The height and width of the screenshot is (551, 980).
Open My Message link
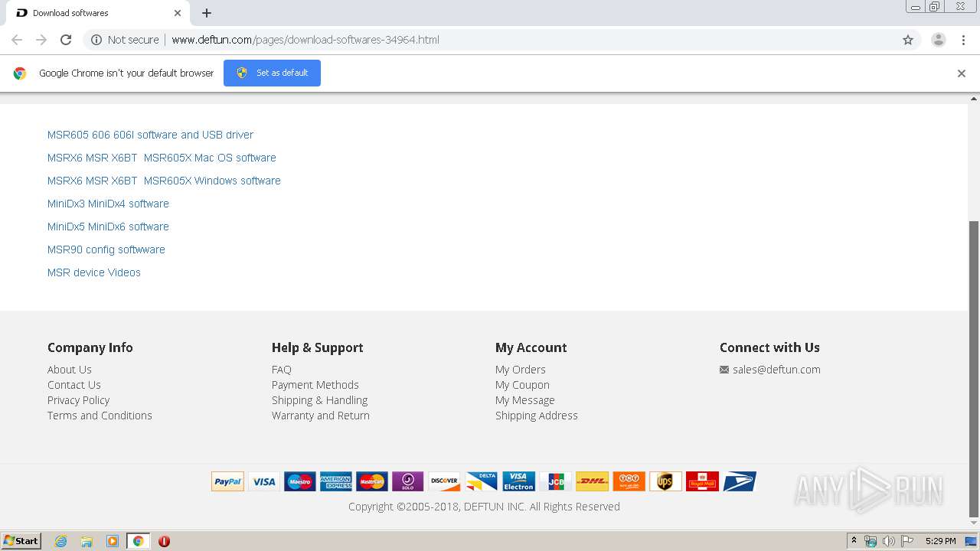(525, 400)
